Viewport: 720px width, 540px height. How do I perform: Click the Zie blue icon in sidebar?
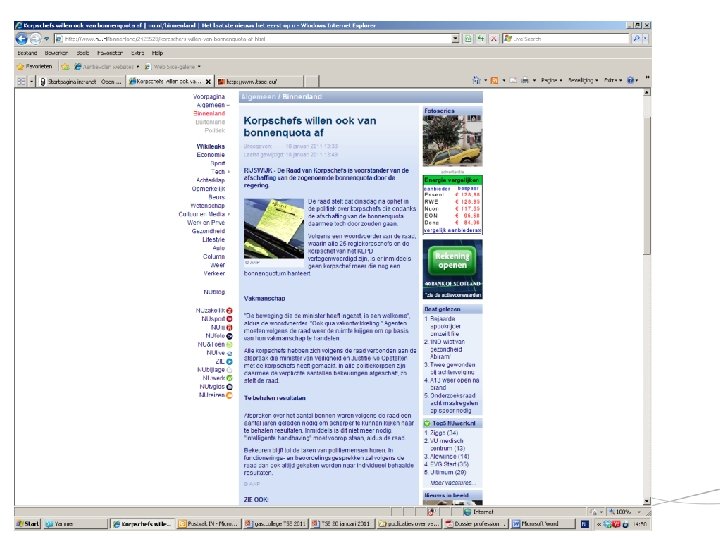click(x=229, y=362)
